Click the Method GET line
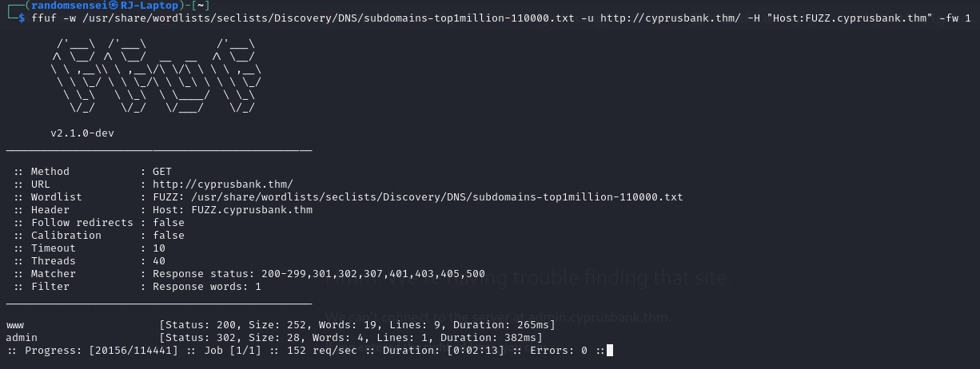Image resolution: width=980 pixels, height=369 pixels. 93,171
